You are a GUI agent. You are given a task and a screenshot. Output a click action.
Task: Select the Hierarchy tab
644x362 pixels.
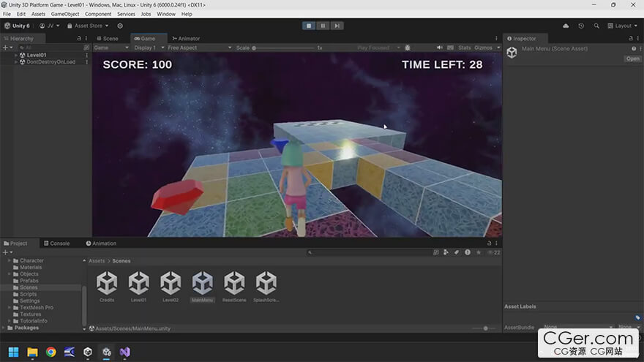(19, 39)
